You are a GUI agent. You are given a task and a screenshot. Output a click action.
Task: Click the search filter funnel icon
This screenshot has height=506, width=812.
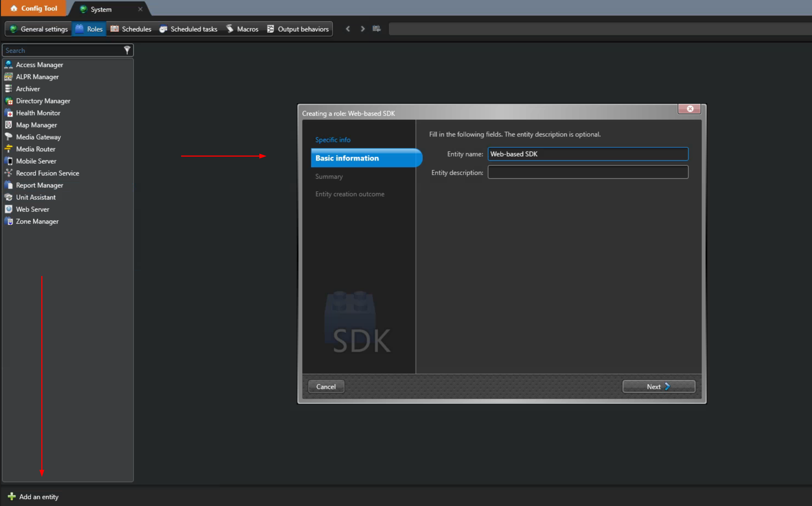(x=127, y=50)
